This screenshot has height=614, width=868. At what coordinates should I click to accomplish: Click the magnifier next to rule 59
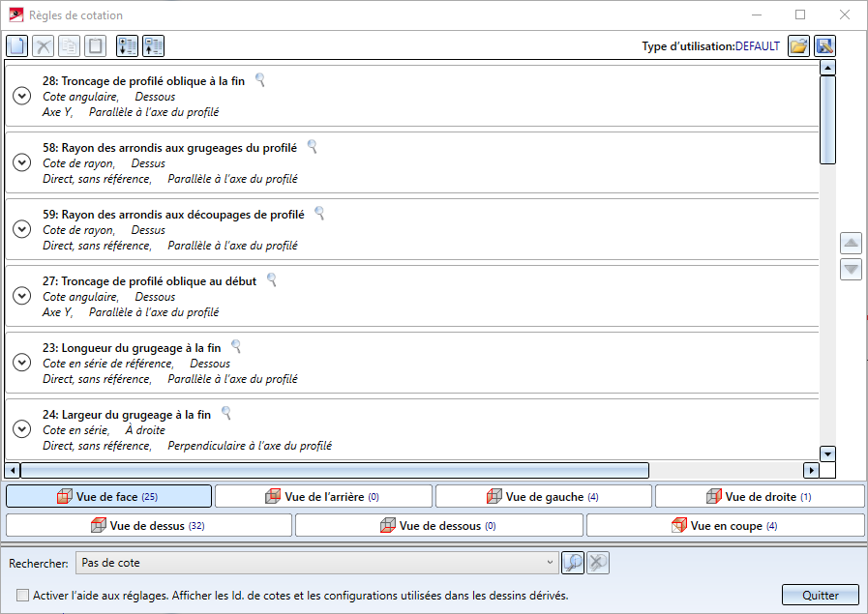pyautogui.click(x=319, y=213)
